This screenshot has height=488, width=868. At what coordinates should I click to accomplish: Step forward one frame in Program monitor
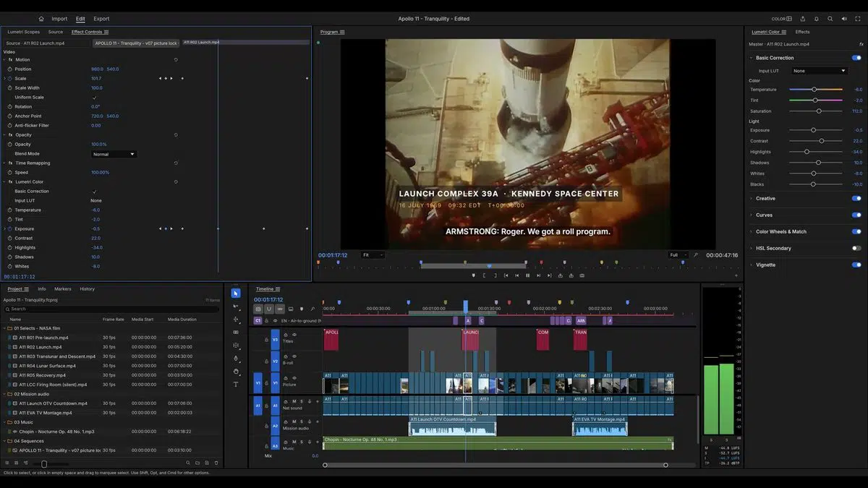click(x=538, y=275)
